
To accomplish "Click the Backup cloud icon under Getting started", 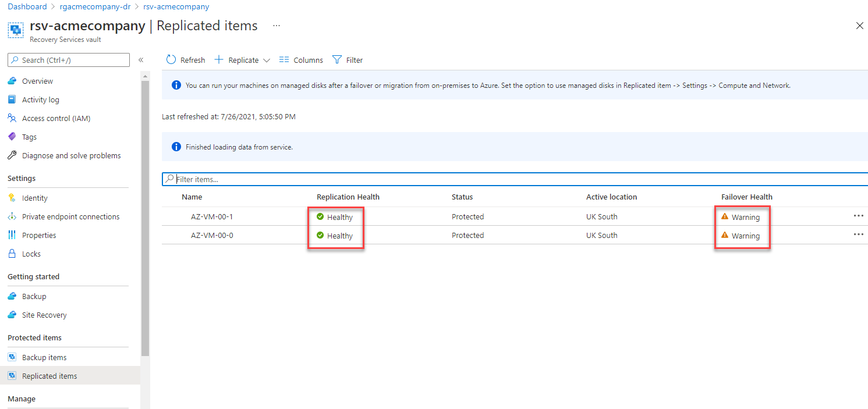I will click(12, 296).
